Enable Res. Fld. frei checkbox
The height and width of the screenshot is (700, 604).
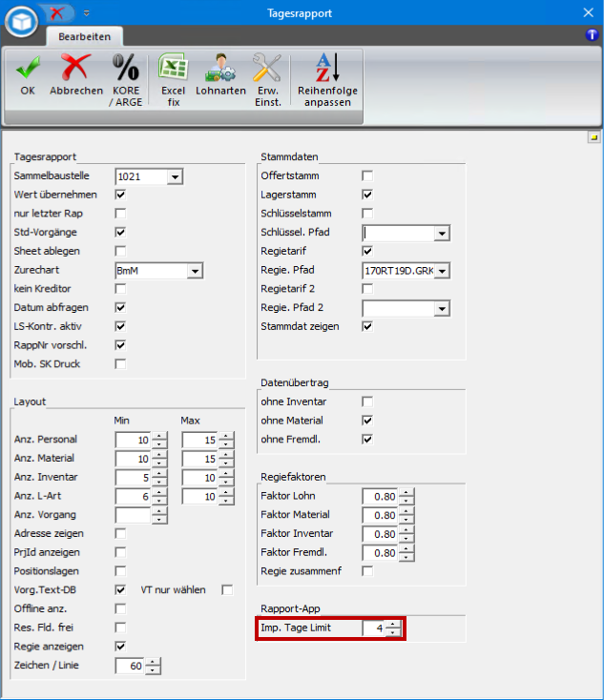120,628
